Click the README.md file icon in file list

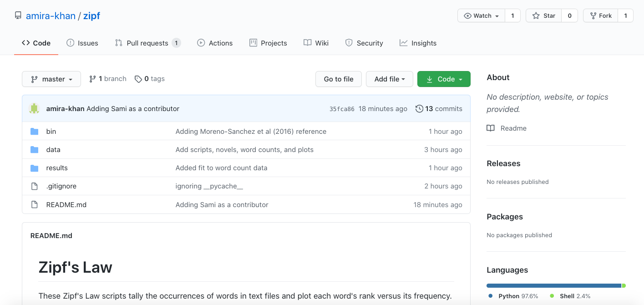pyautogui.click(x=34, y=204)
